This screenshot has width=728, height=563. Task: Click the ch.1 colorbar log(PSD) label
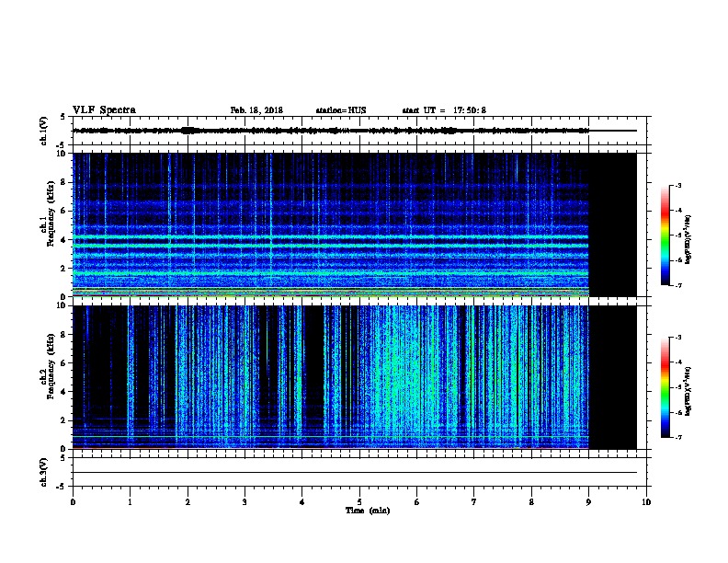click(688, 240)
